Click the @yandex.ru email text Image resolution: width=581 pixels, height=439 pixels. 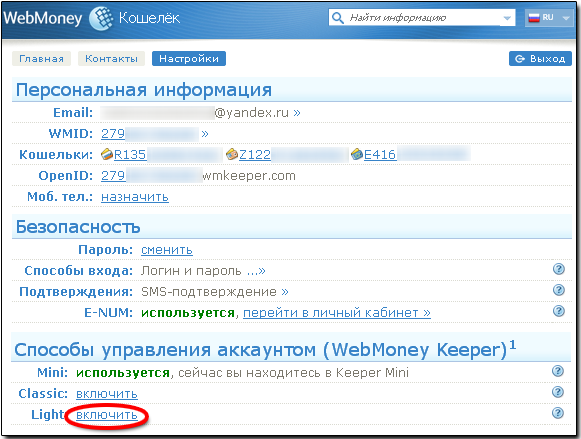[252, 113]
